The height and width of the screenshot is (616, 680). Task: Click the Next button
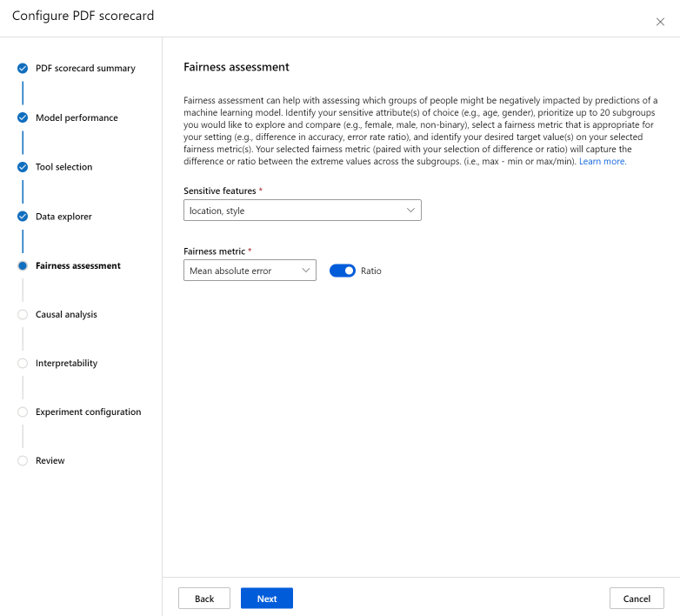266,599
